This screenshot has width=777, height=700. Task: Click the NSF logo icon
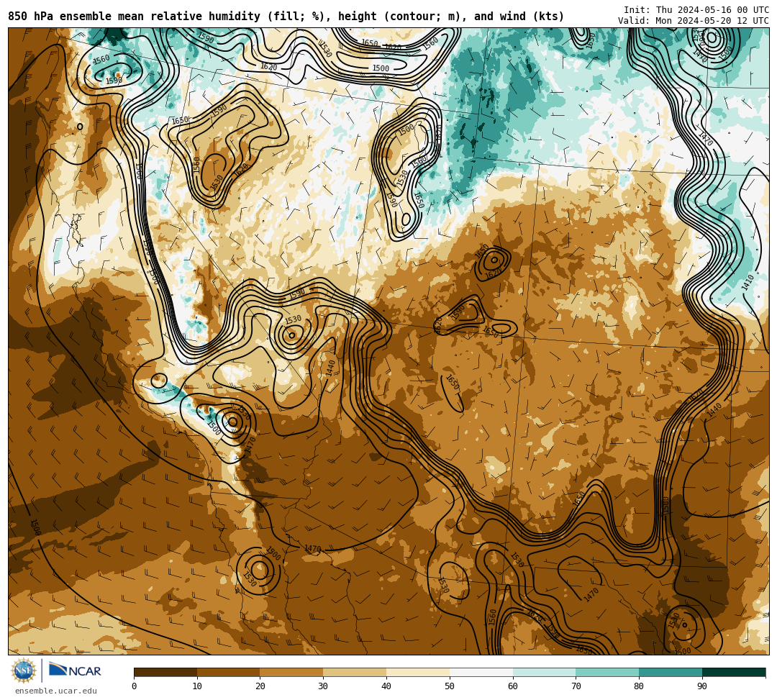click(x=24, y=671)
